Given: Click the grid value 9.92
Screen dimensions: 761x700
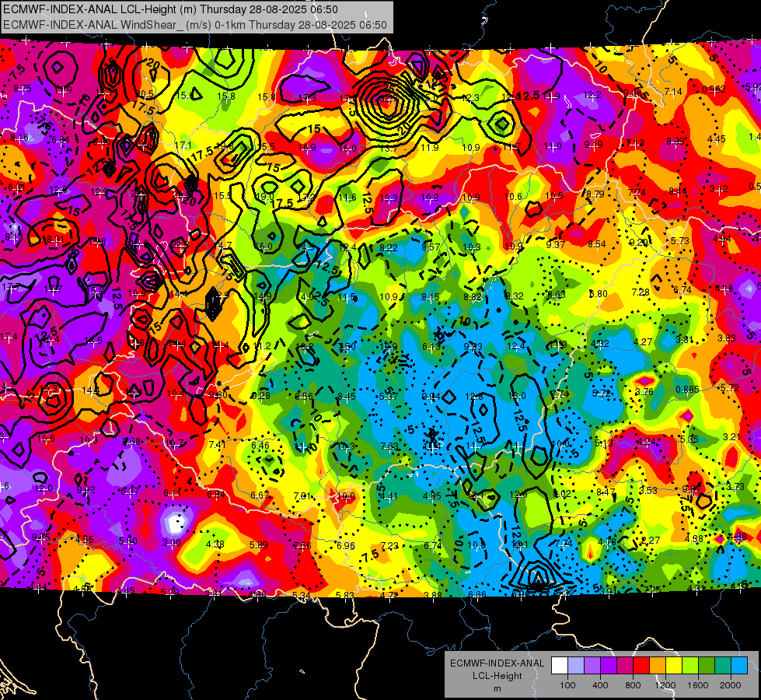Looking at the screenshot, I should 86,490.
